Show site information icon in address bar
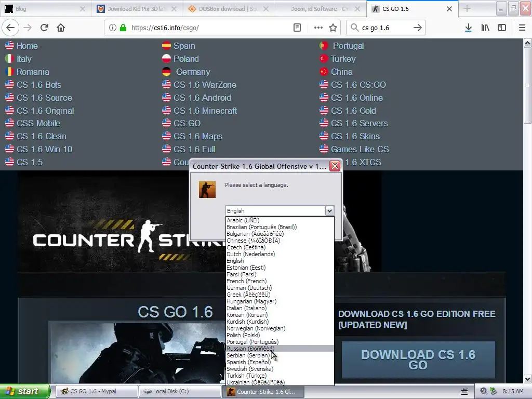The image size is (532, 399). (x=112, y=28)
